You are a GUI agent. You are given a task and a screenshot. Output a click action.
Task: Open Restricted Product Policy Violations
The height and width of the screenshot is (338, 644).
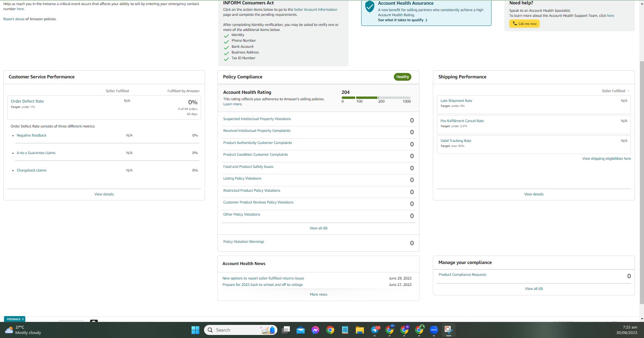point(251,190)
